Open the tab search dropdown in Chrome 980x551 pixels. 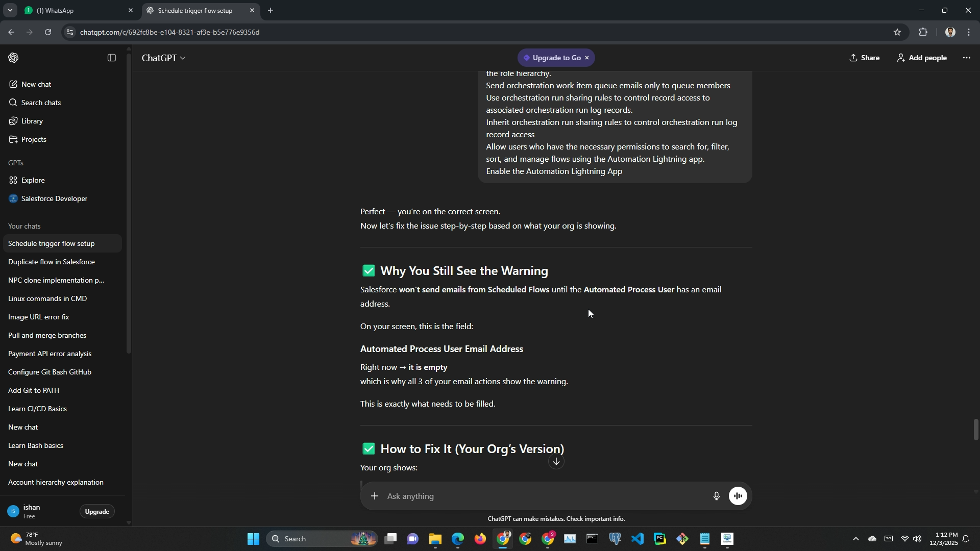tap(10, 10)
